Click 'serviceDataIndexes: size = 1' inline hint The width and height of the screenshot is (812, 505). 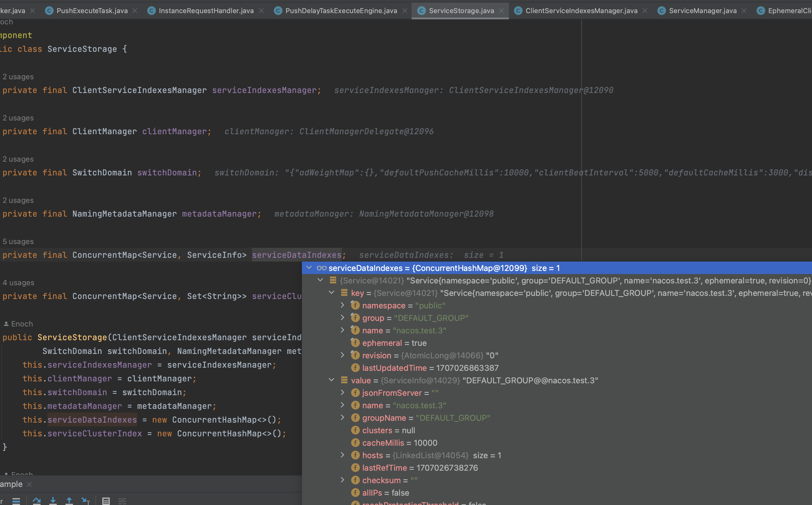click(x=431, y=255)
